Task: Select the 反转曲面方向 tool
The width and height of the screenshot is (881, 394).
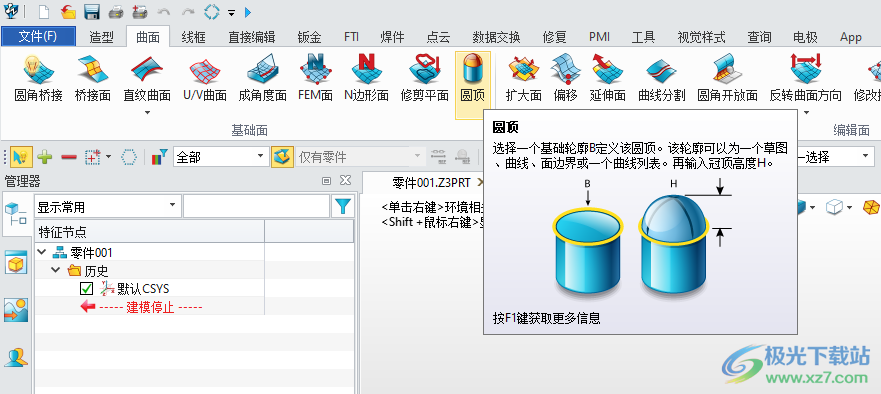Action: (x=806, y=79)
